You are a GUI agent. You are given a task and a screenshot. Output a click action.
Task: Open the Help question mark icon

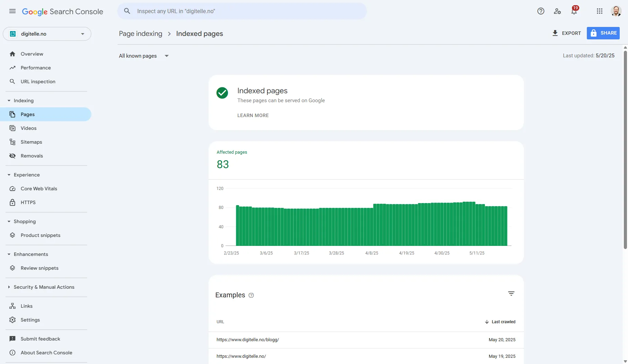(x=541, y=11)
